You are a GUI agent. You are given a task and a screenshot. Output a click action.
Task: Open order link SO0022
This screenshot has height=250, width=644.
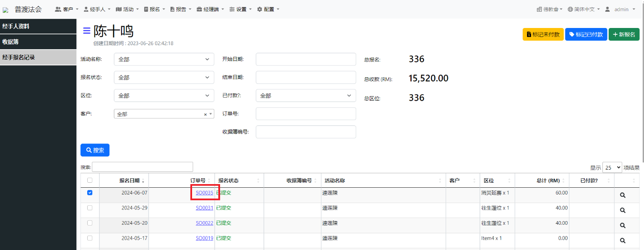pyautogui.click(x=204, y=223)
